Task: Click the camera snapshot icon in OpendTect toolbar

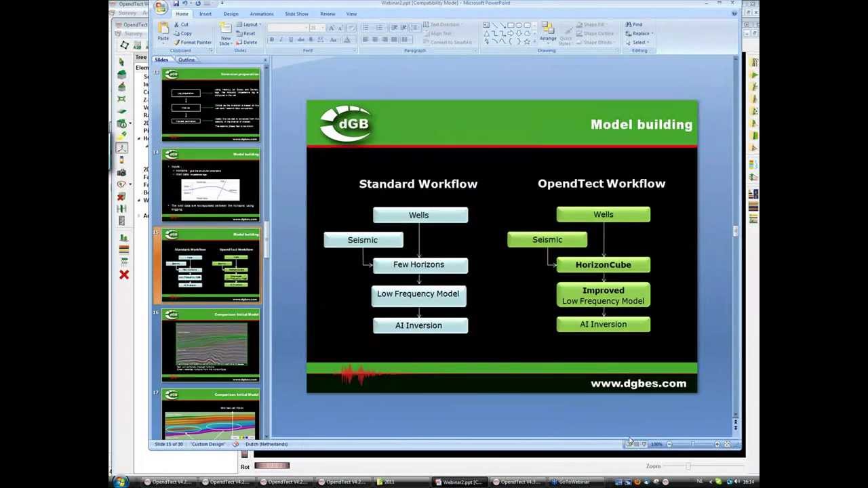Action: (121, 172)
